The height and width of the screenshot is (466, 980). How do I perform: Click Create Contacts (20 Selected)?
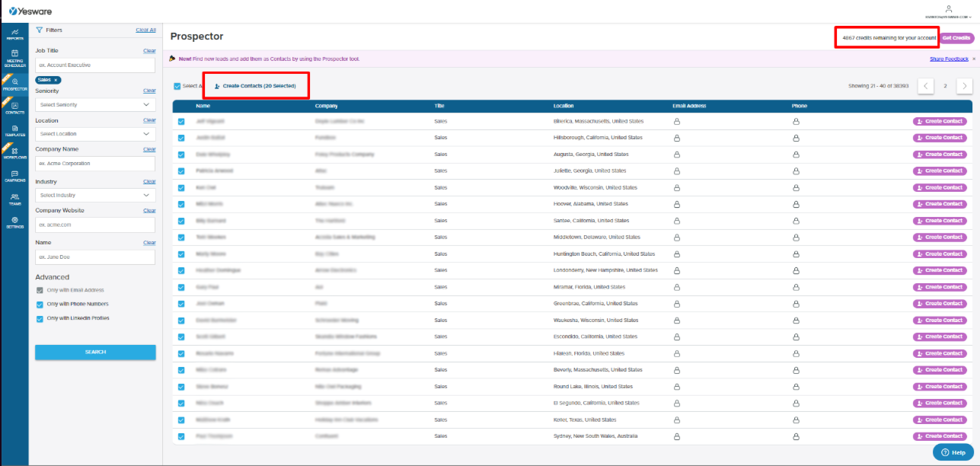click(x=255, y=86)
